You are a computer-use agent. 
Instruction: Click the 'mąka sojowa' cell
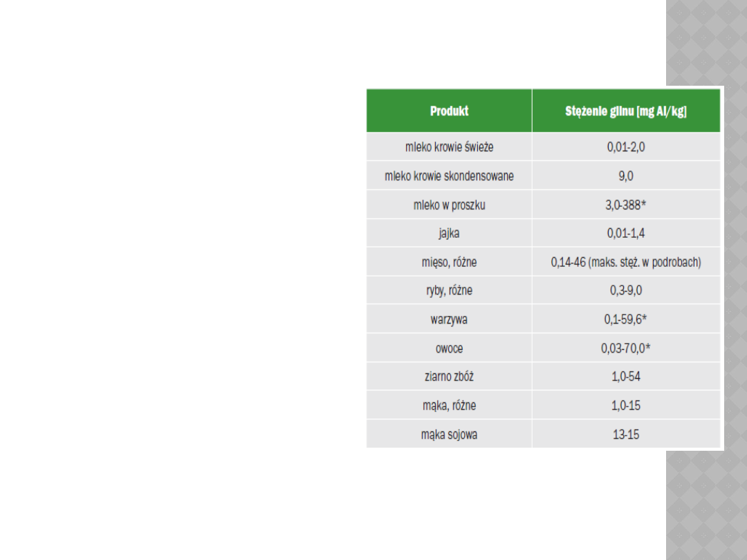(449, 435)
